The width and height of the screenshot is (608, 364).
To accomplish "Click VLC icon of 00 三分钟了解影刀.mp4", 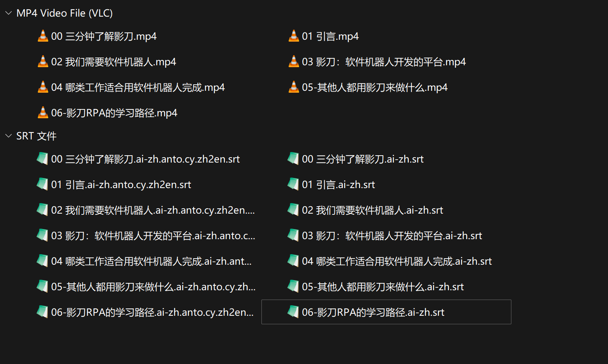I will (43, 36).
